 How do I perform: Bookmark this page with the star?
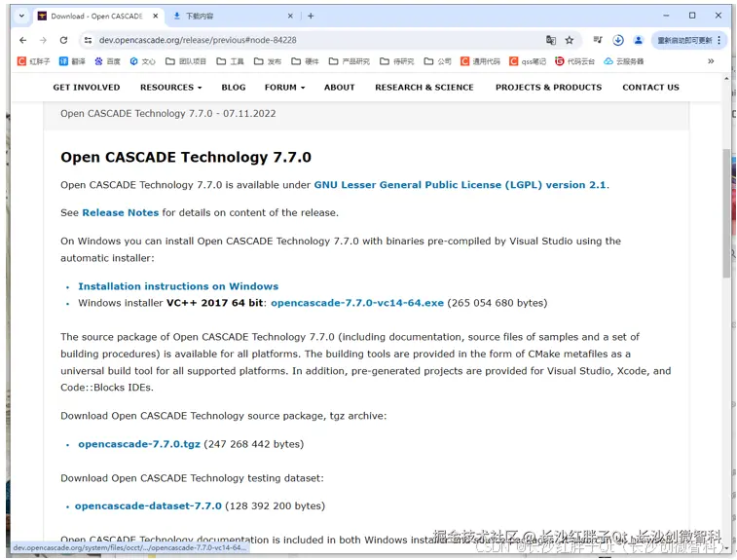[x=570, y=40]
